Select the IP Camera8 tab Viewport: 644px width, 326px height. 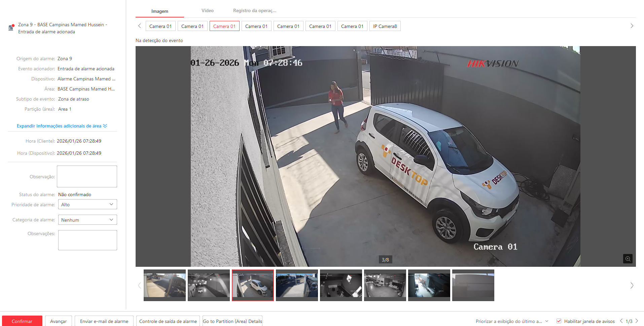pos(385,26)
